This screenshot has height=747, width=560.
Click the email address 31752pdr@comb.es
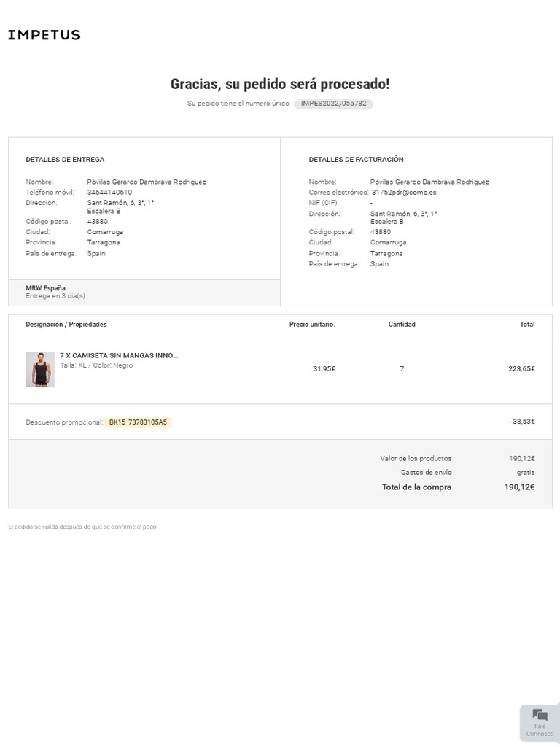click(x=404, y=193)
